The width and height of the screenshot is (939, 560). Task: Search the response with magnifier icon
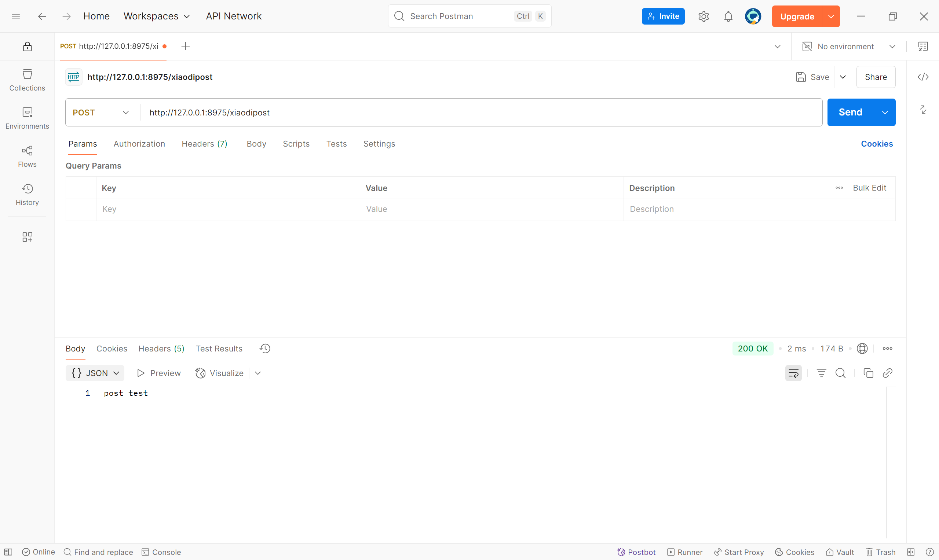(x=840, y=373)
